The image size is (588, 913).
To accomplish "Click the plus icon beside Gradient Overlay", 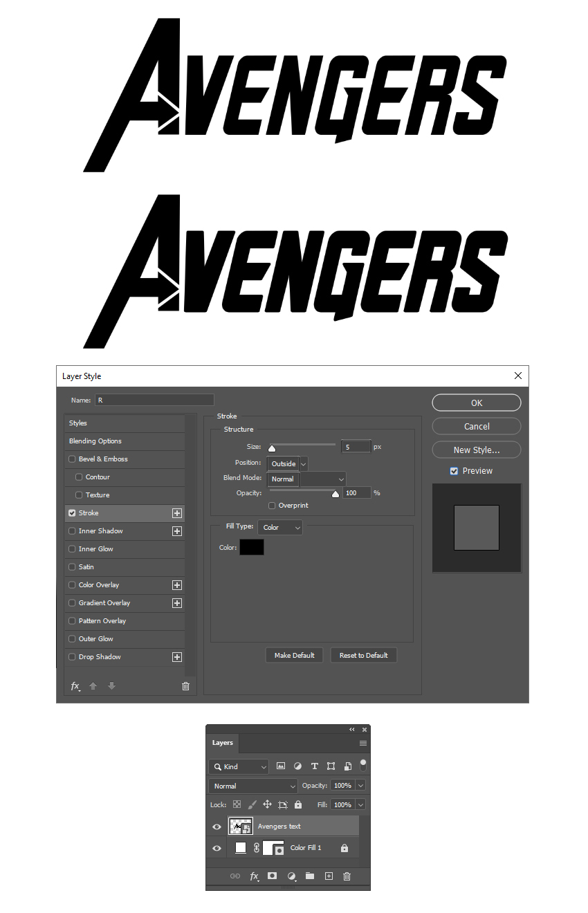I will (x=177, y=603).
